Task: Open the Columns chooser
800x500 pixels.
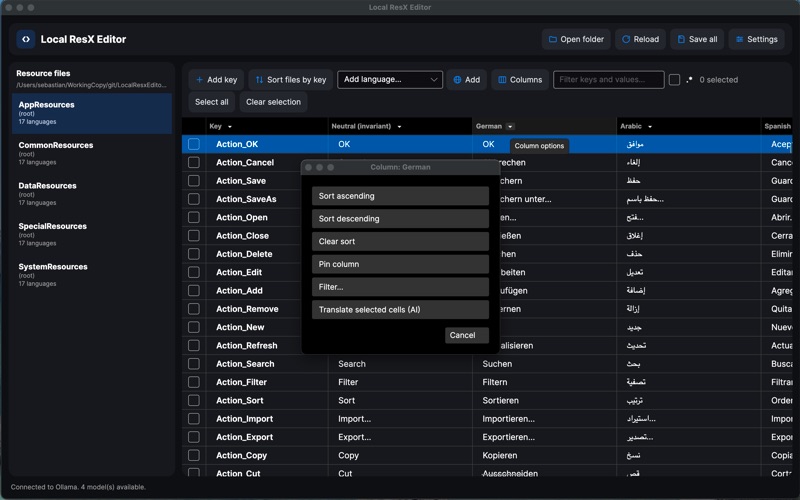Action: click(520, 80)
